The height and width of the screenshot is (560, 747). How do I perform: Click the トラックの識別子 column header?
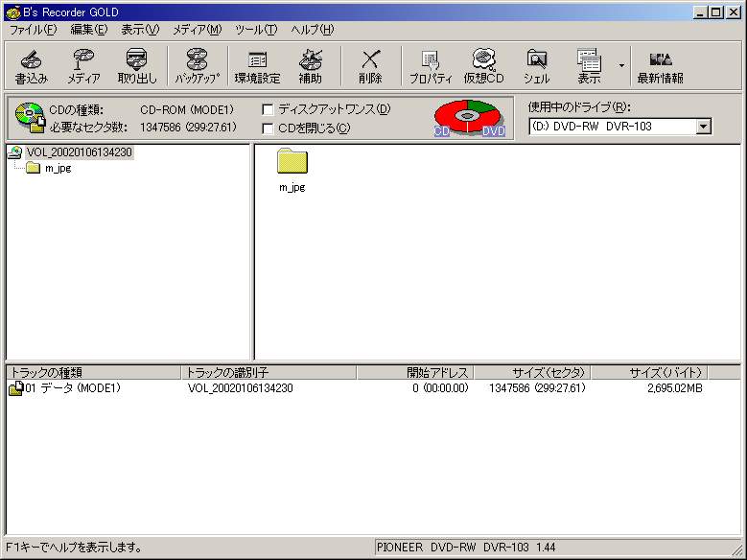point(268,373)
